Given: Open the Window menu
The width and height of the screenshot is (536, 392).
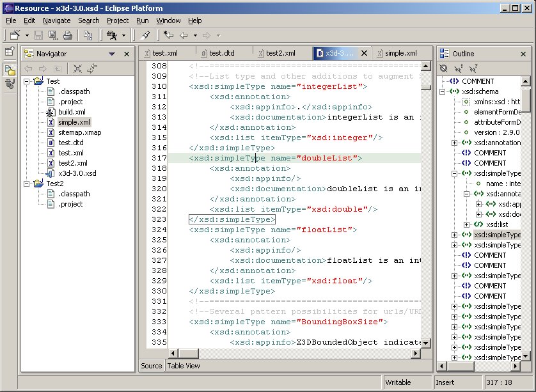Looking at the screenshot, I should click(168, 20).
